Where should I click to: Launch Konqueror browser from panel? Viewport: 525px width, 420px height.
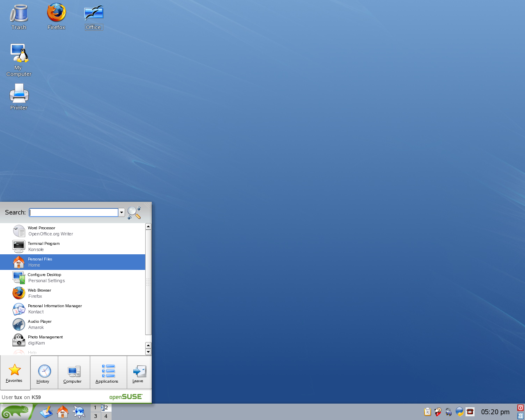tap(79, 412)
